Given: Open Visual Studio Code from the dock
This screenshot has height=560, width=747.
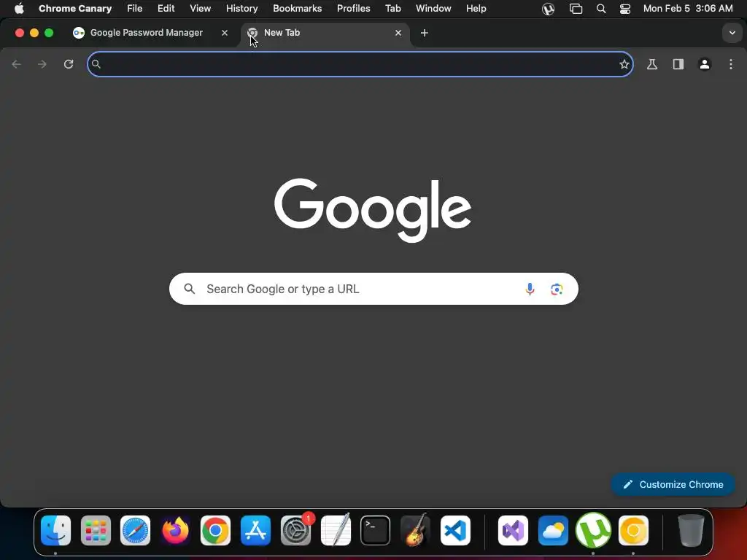Looking at the screenshot, I should click(x=455, y=530).
